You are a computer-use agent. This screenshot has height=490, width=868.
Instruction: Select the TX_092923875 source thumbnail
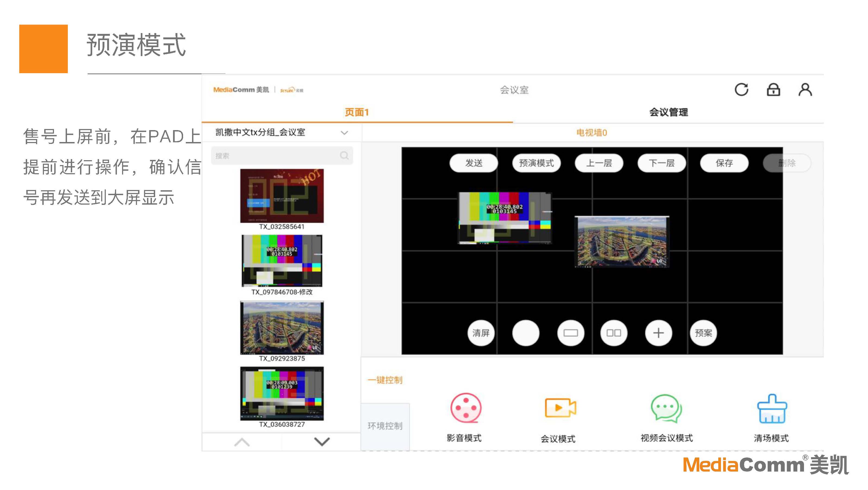coord(282,328)
